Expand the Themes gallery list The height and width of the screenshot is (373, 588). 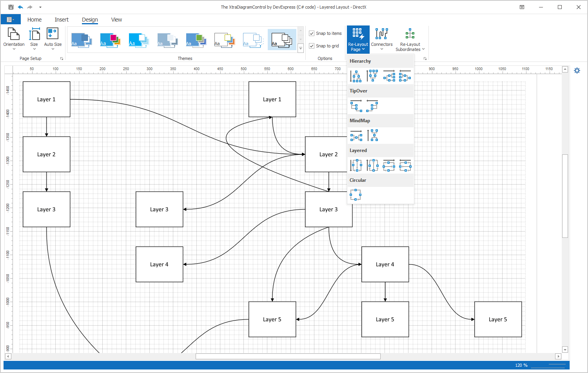click(x=301, y=48)
